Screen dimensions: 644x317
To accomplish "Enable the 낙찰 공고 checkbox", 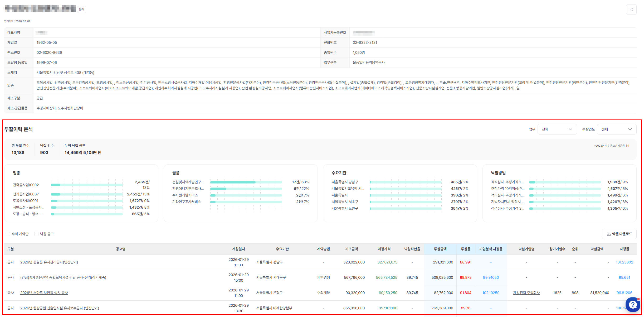I will pyautogui.click(x=36, y=234).
